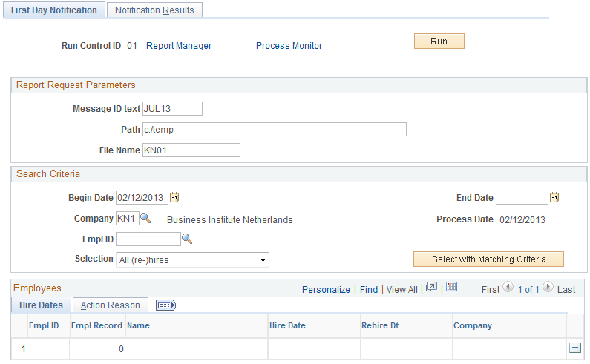Image resolution: width=590 pixels, height=364 pixels.
Task: Click into the Path text field
Action: [275, 129]
